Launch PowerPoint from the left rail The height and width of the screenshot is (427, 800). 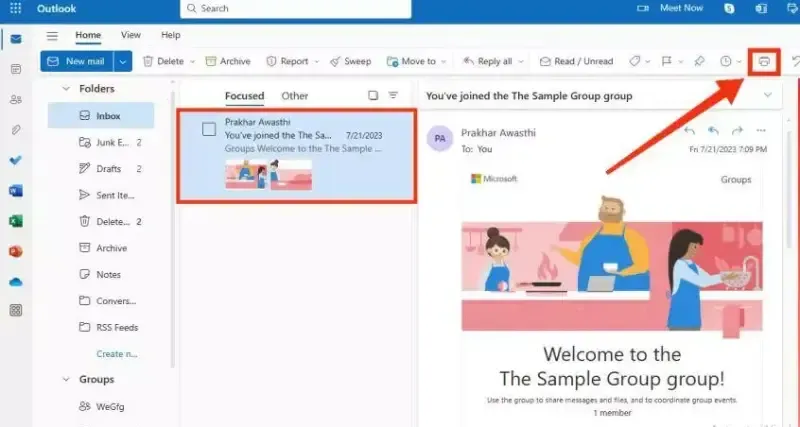pos(16,252)
